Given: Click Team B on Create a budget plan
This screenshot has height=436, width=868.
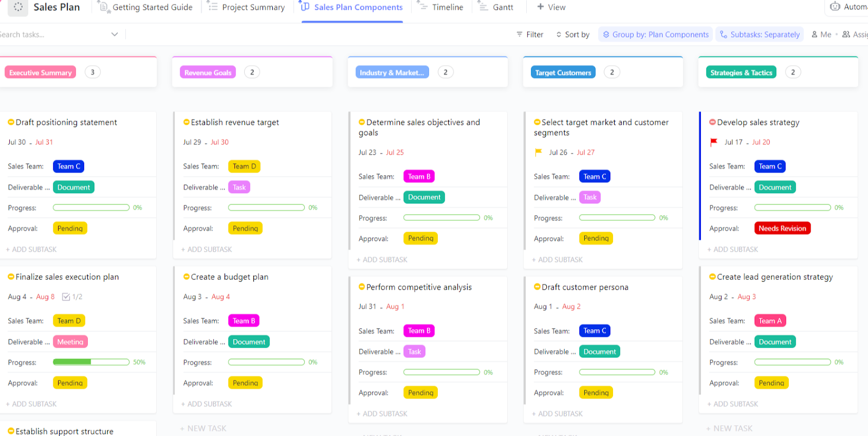Looking at the screenshot, I should (x=244, y=321).
